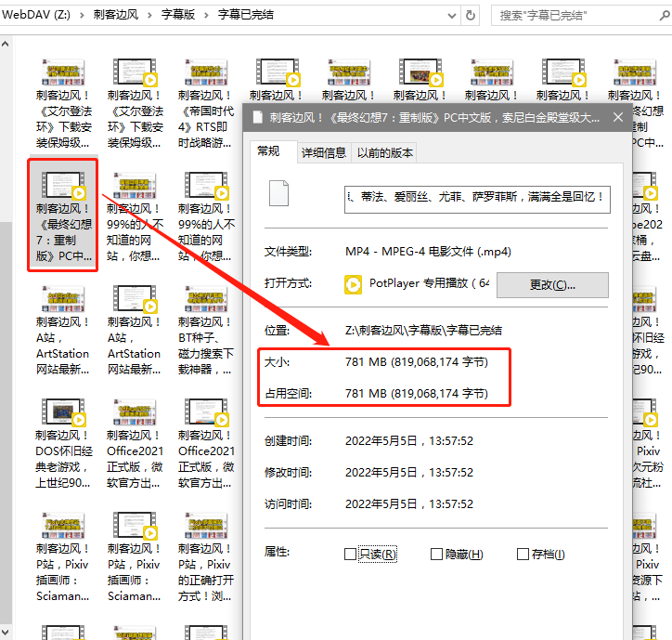Click the 文件类型 value MP4 - MPEG-4 电影文件
The image size is (672, 640).
(428, 252)
